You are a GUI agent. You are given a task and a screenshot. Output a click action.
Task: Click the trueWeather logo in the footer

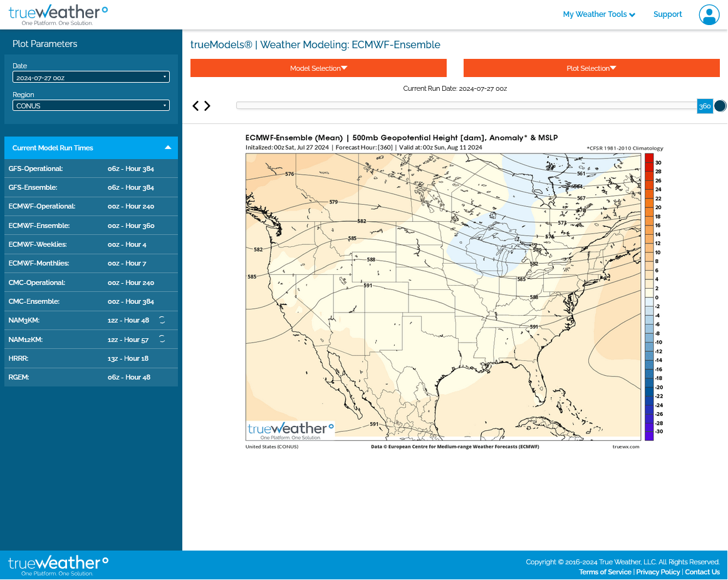58,566
